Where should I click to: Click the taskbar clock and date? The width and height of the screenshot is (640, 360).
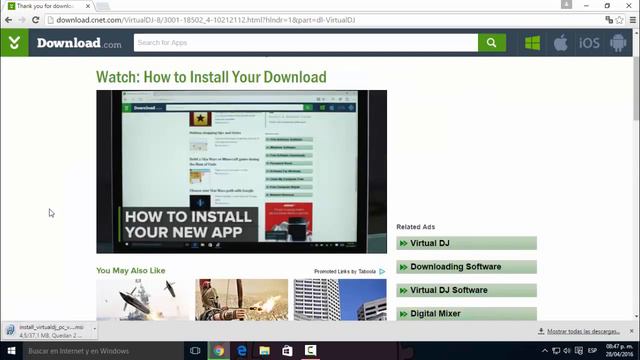[619, 351]
